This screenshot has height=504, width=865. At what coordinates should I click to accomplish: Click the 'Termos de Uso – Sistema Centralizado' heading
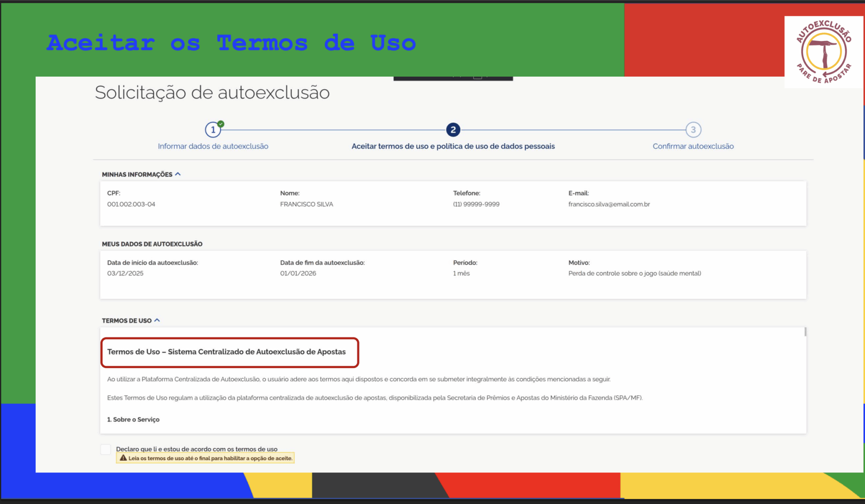point(226,352)
